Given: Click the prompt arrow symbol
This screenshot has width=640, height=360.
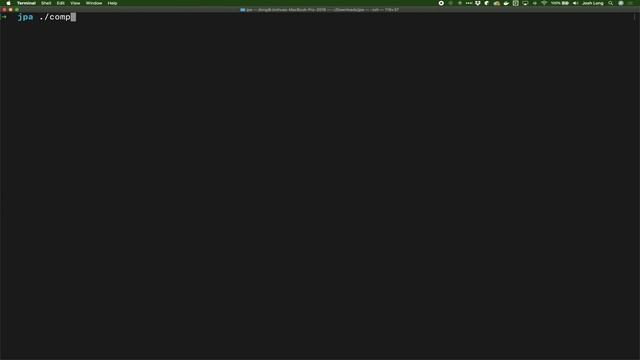Looking at the screenshot, I should pyautogui.click(x=4, y=17).
